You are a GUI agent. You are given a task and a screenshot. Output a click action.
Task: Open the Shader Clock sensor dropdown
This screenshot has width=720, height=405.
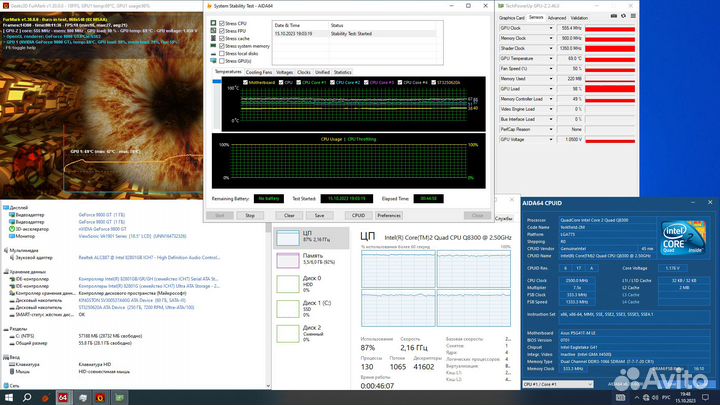point(551,49)
